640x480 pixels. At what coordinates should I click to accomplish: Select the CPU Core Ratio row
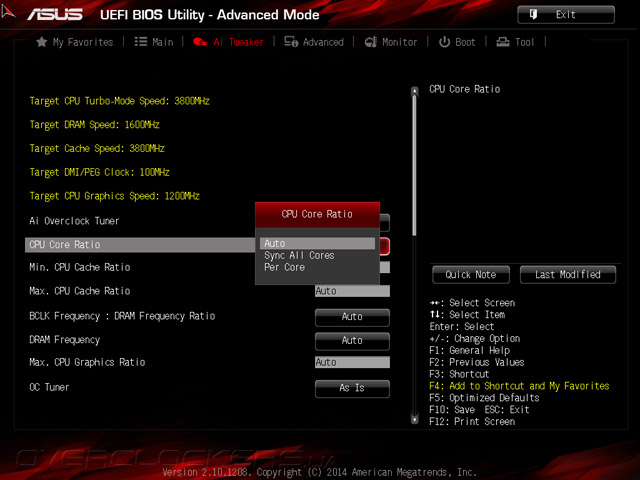pos(140,244)
